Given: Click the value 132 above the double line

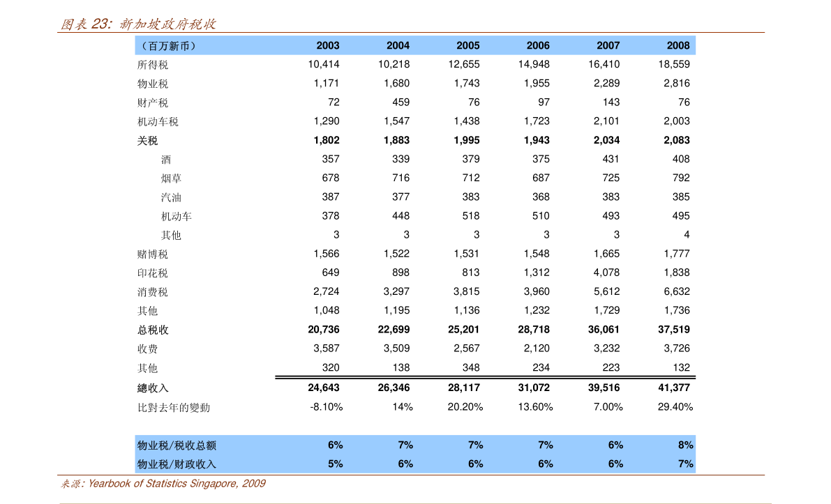Looking at the screenshot, I should point(680,367).
